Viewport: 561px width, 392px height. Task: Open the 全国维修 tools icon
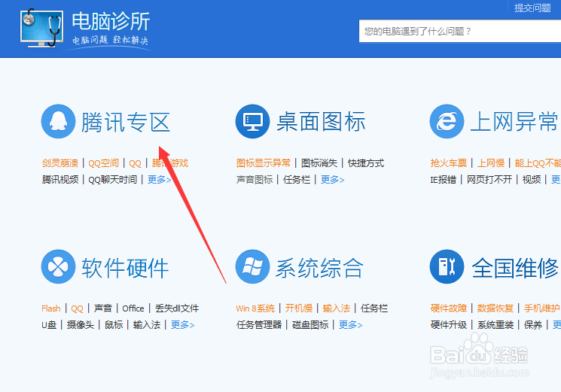tap(447, 266)
